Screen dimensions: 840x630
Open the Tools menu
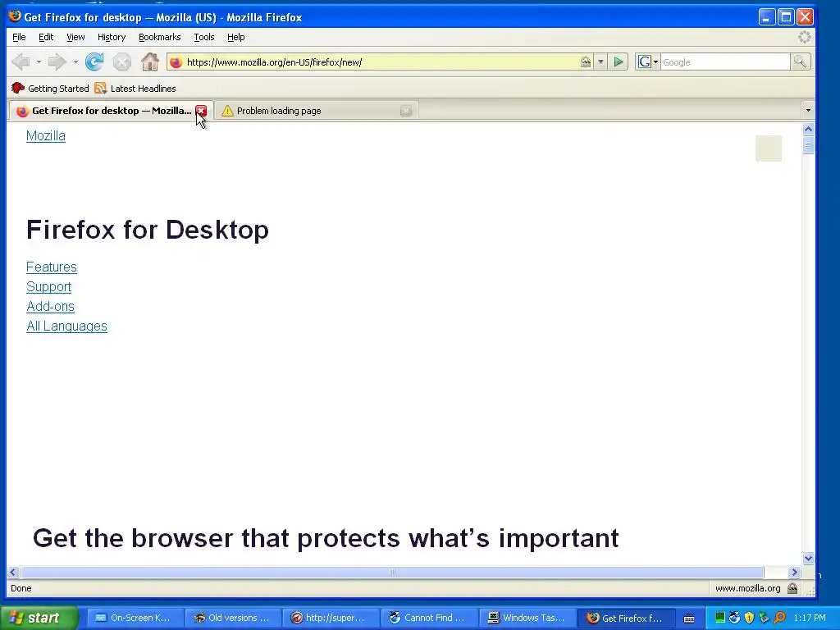[204, 37]
